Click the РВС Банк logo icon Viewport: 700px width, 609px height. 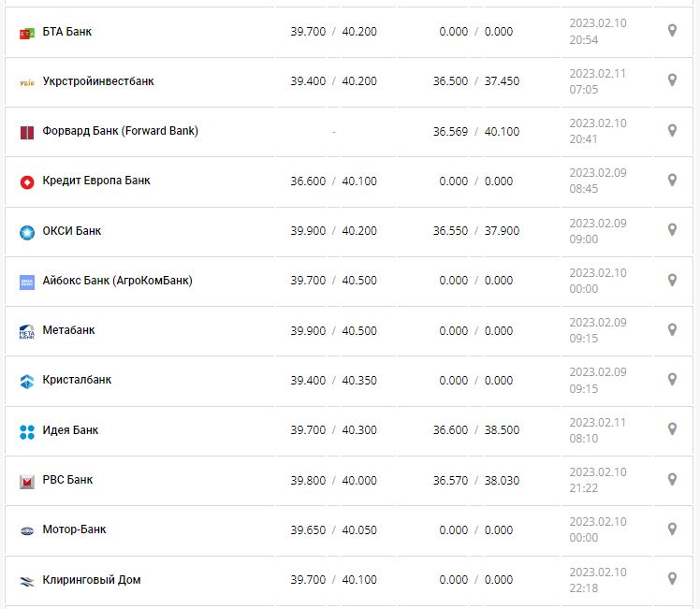[27, 481]
